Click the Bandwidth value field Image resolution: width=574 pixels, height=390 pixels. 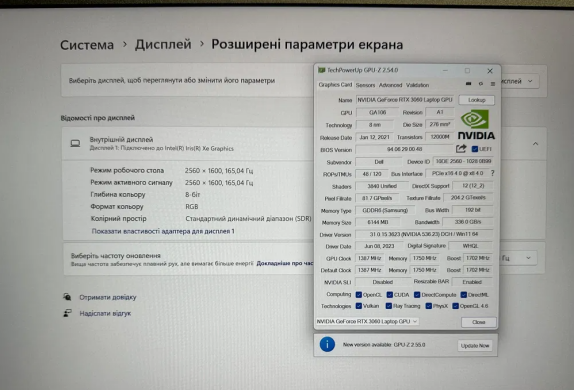pyautogui.click(x=467, y=222)
